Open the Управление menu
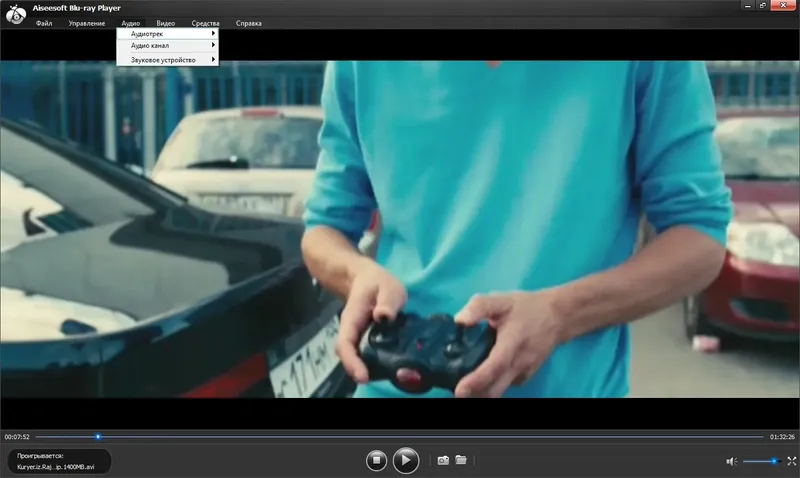The height and width of the screenshot is (478, 800). pyautogui.click(x=87, y=23)
